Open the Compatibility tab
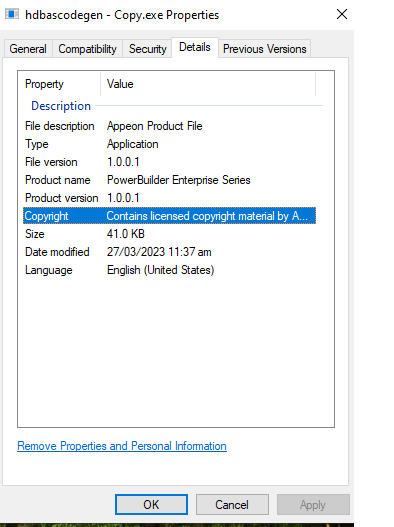The image size is (394, 527). 87,49
